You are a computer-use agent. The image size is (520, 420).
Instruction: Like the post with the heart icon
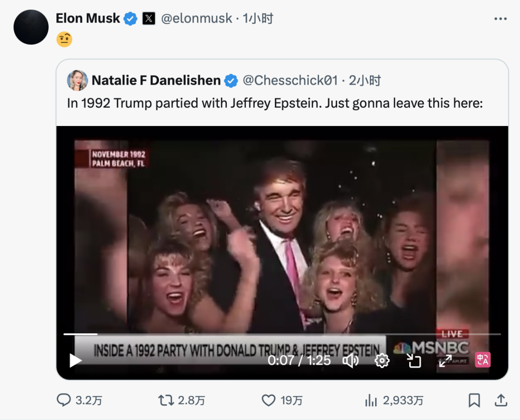coord(268,400)
